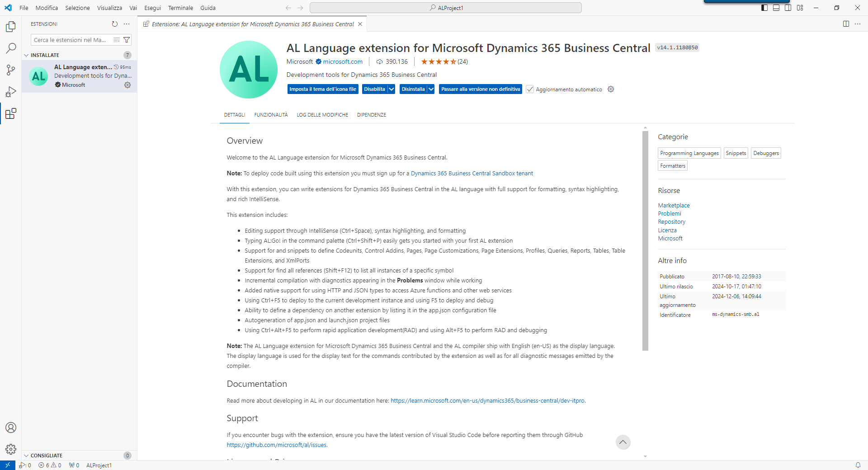This screenshot has height=470, width=868.
Task: Click Imposta il tema dell'icona file
Action: pyautogui.click(x=323, y=89)
